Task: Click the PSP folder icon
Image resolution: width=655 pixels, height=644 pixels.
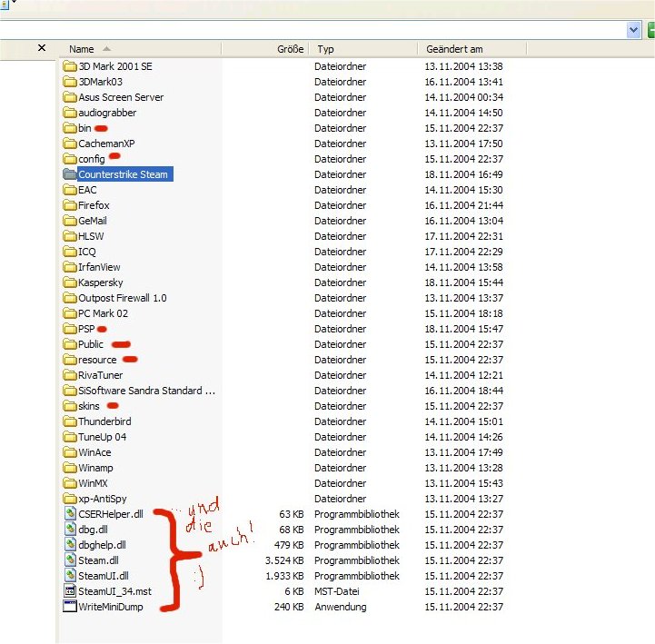Action: [x=70, y=329]
